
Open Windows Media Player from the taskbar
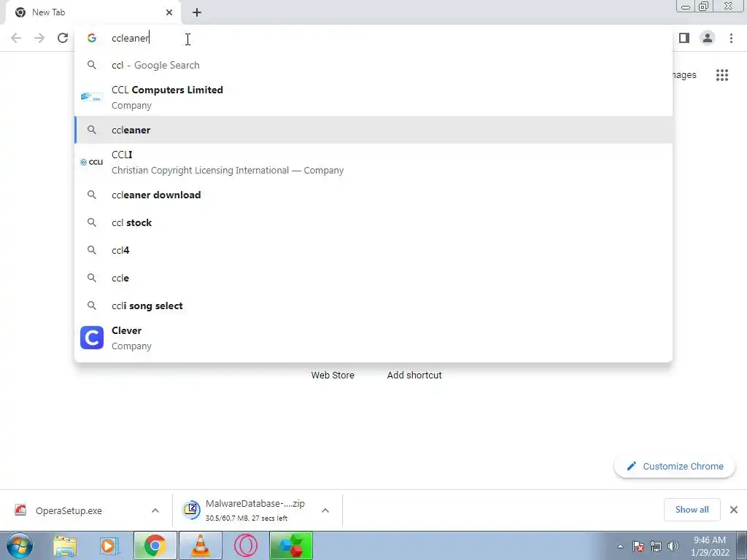109,546
